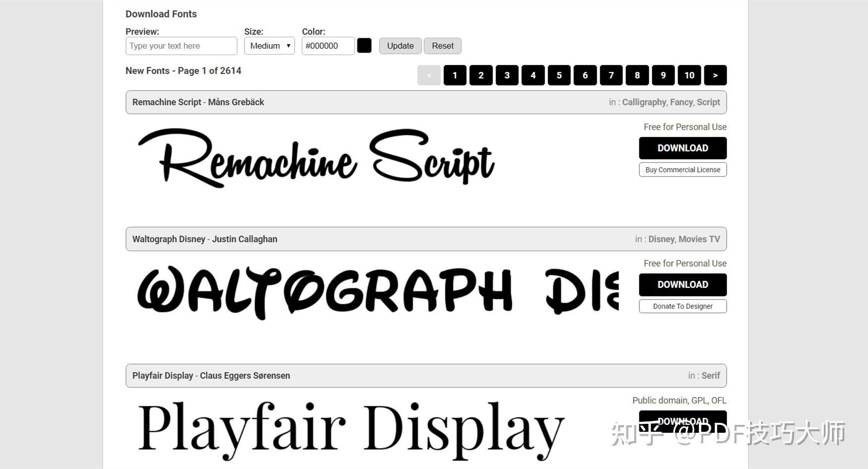Open the Movies TV category link
This screenshot has height=469, width=868.
(699, 239)
